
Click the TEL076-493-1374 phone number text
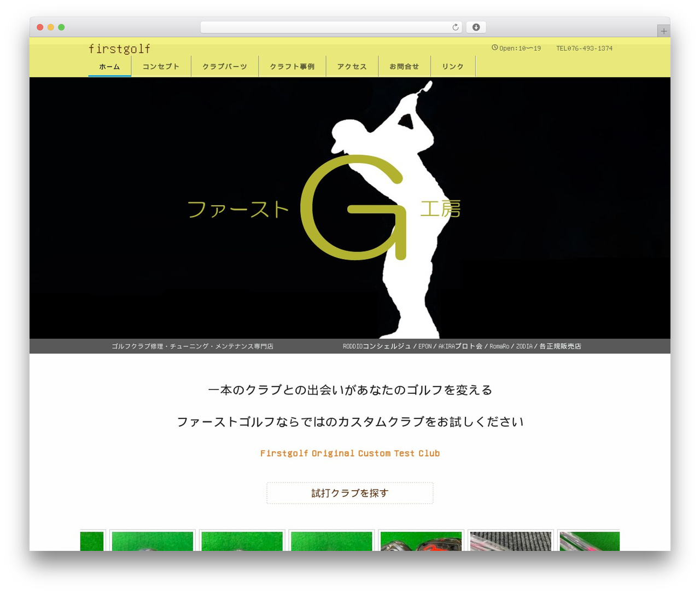(x=585, y=48)
